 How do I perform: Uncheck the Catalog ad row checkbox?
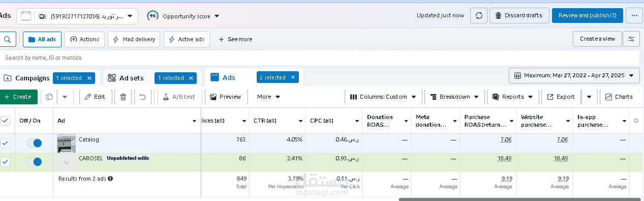point(6,143)
